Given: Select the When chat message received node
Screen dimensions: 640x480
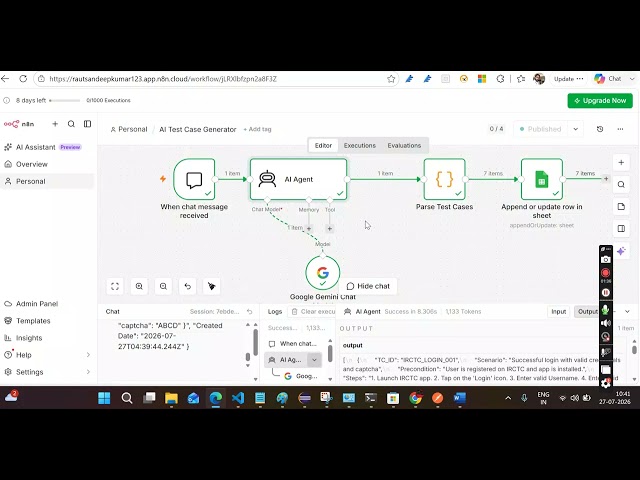Looking at the screenshot, I should 194,179.
